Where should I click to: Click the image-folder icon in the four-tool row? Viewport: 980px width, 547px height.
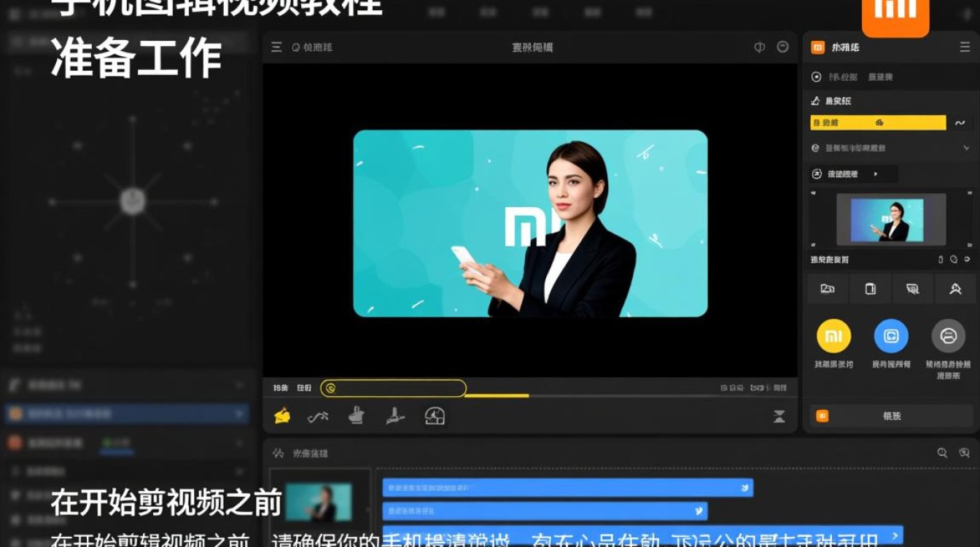(x=828, y=289)
